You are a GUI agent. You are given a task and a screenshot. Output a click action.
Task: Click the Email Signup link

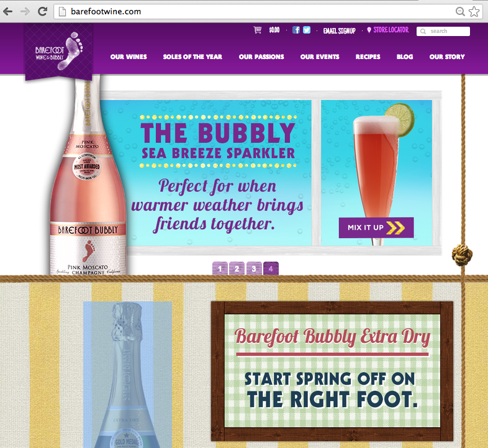[x=339, y=30]
